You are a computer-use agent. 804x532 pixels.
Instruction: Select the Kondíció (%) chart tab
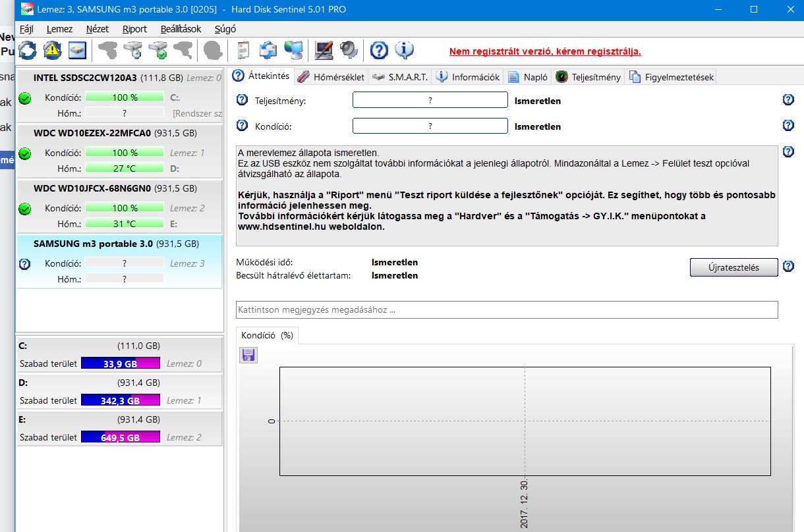(x=267, y=335)
